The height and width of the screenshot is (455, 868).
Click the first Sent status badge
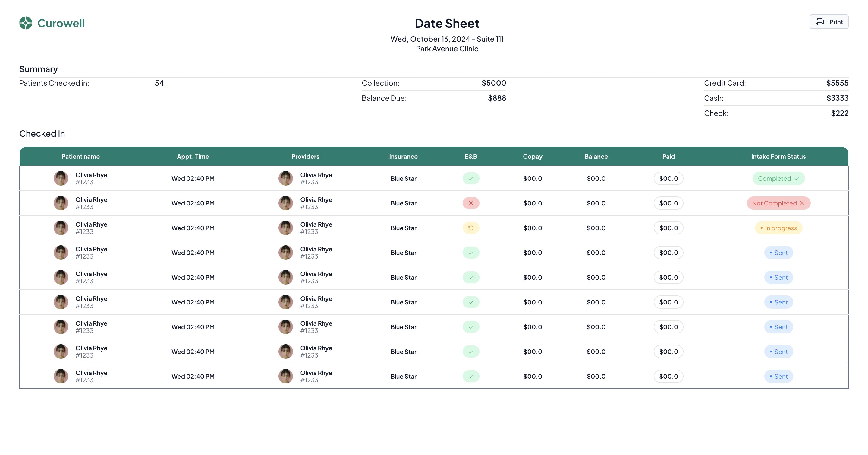tap(778, 253)
